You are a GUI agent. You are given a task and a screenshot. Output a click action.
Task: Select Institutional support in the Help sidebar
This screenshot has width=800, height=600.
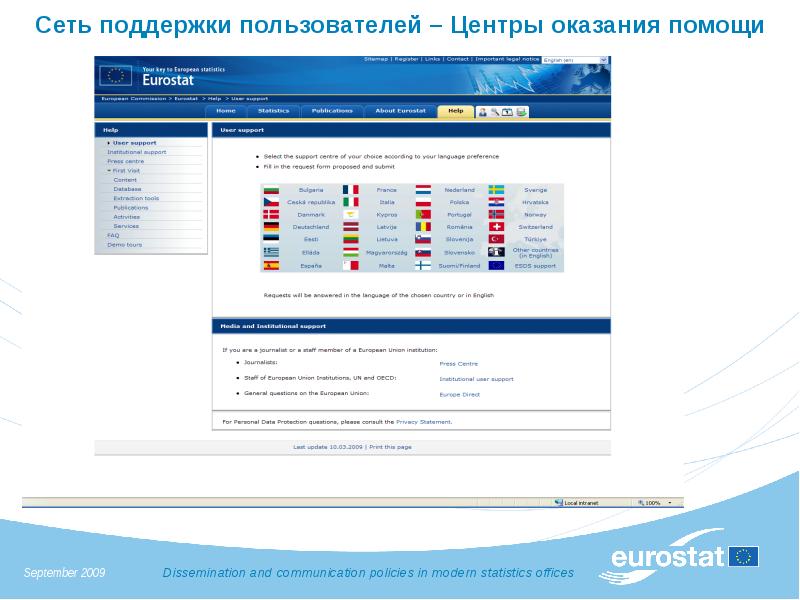click(137, 152)
